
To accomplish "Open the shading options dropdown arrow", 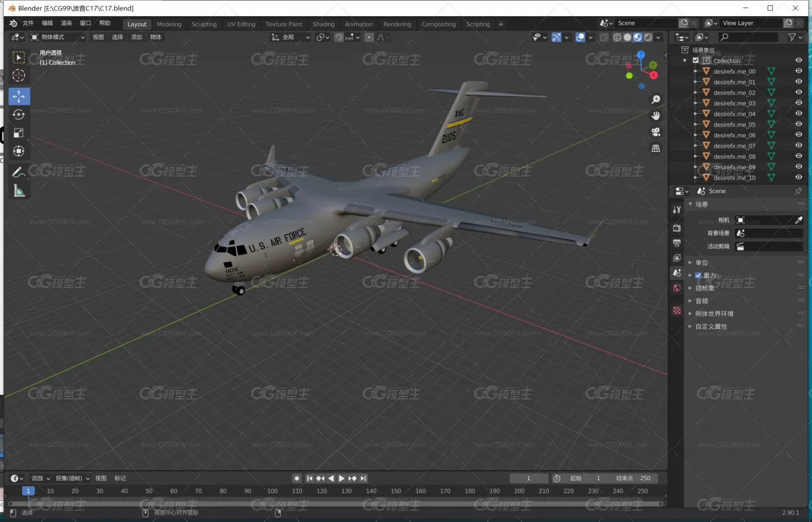I will (658, 37).
